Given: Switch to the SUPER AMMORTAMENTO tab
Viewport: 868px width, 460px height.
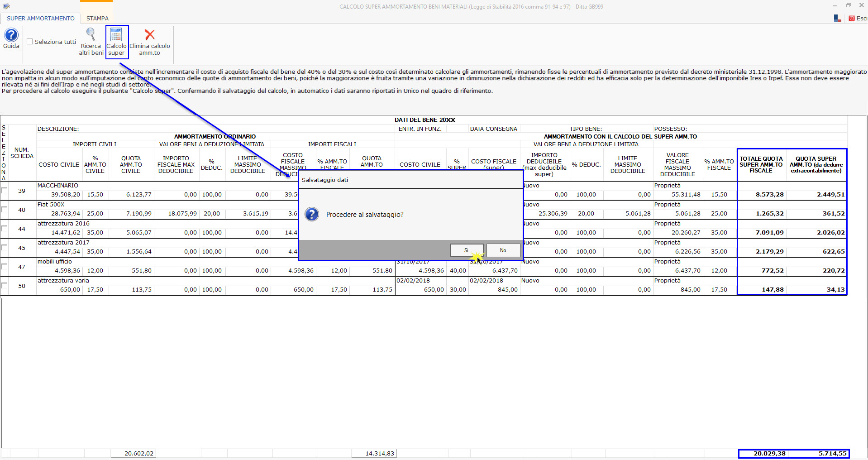Looking at the screenshot, I should pos(41,19).
